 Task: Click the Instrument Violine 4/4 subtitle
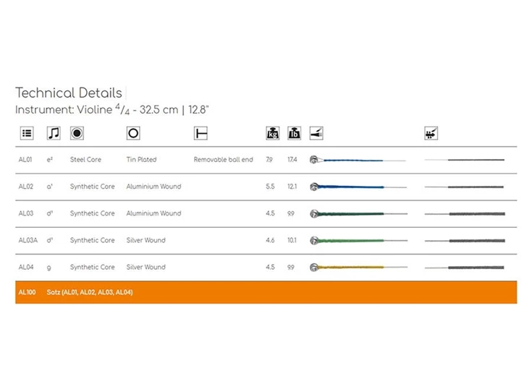coord(112,110)
